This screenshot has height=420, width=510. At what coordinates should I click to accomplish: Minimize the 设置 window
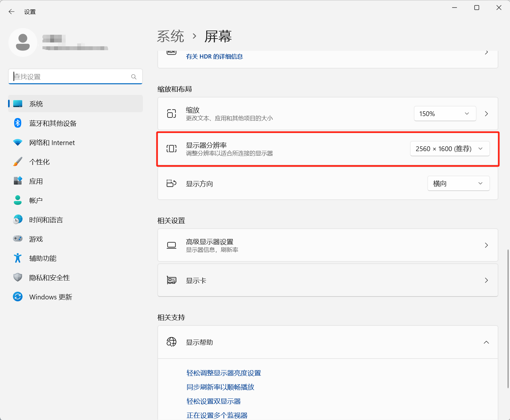coord(455,7)
